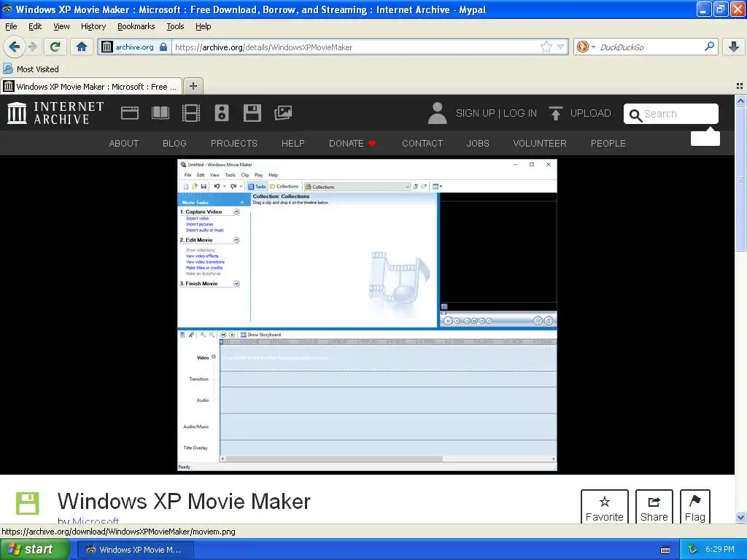The width and height of the screenshot is (747, 560).
Task: Open the Movie Maker screenshot image
Action: (x=367, y=315)
